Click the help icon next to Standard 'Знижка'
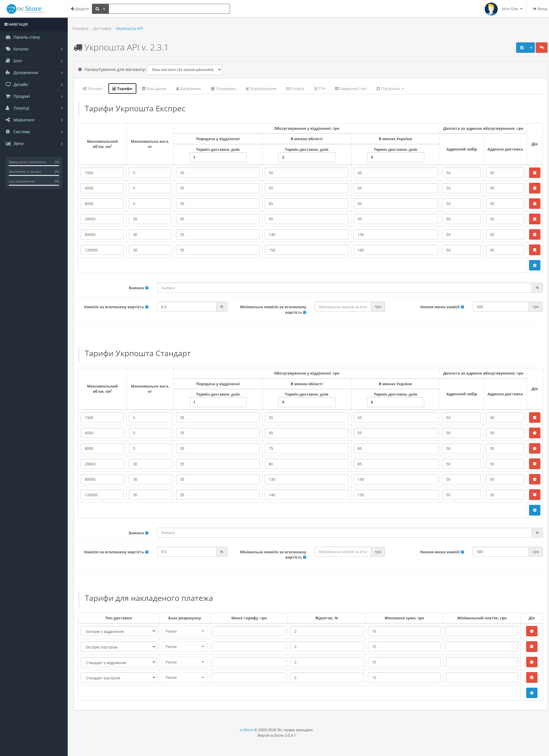Image resolution: width=549 pixels, height=756 pixels. pos(147,533)
